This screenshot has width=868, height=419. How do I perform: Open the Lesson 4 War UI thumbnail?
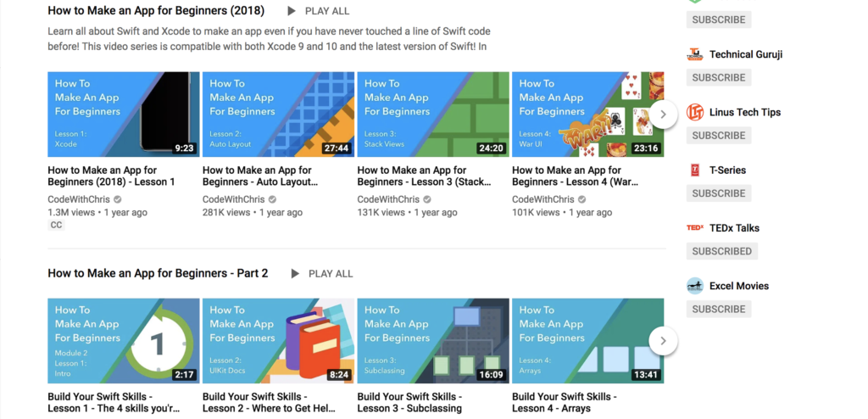(588, 115)
